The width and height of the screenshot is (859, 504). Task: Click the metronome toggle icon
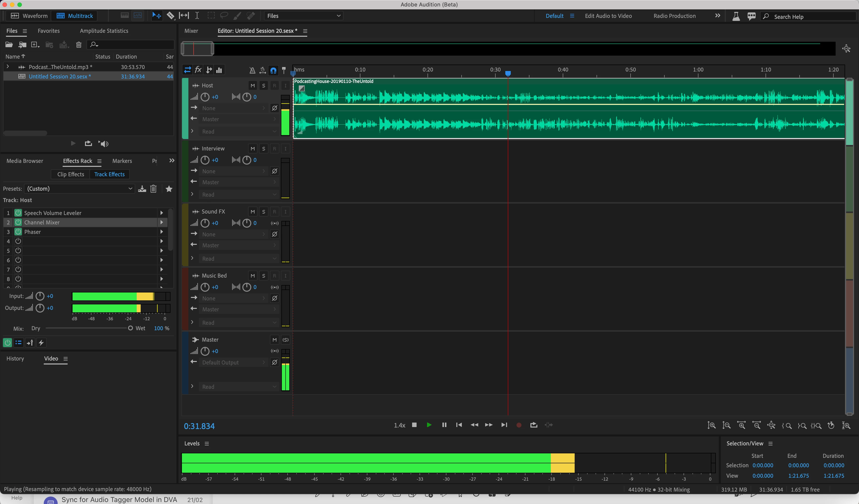[x=252, y=71]
